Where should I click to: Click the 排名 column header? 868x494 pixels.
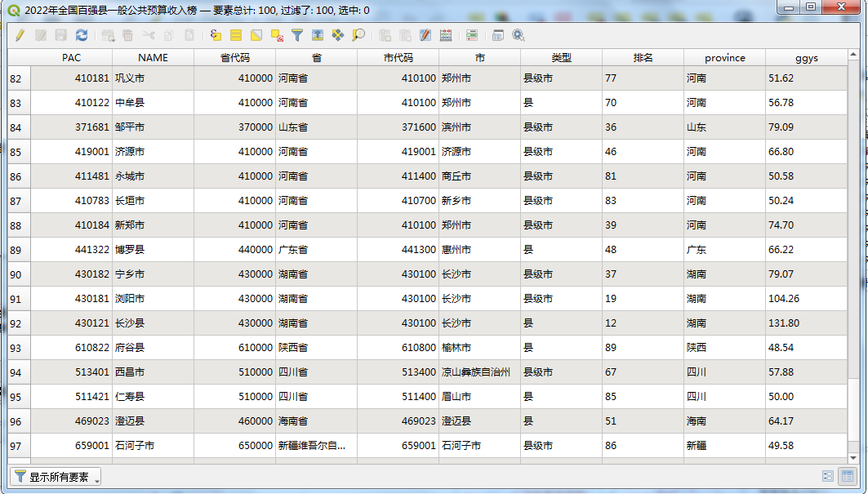pos(643,58)
